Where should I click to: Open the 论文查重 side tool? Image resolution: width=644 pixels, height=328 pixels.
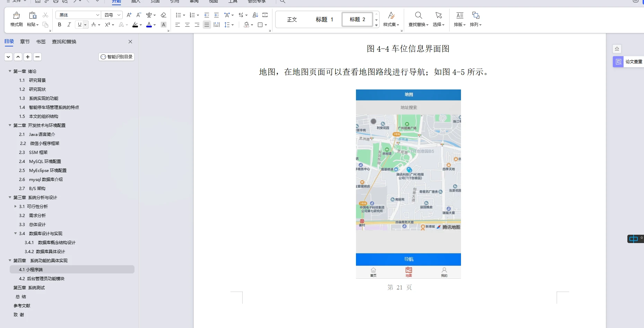pos(628,62)
